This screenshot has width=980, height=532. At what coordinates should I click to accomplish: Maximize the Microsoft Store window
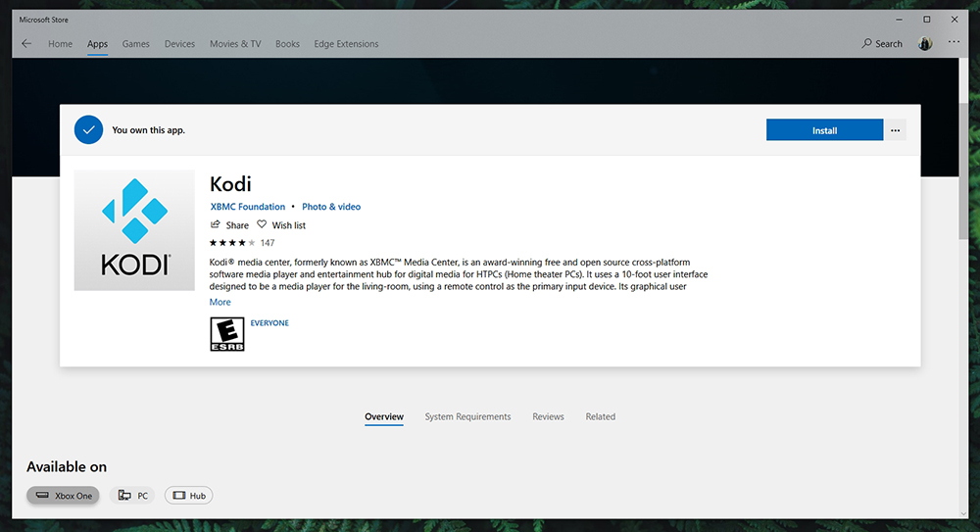coord(927,20)
